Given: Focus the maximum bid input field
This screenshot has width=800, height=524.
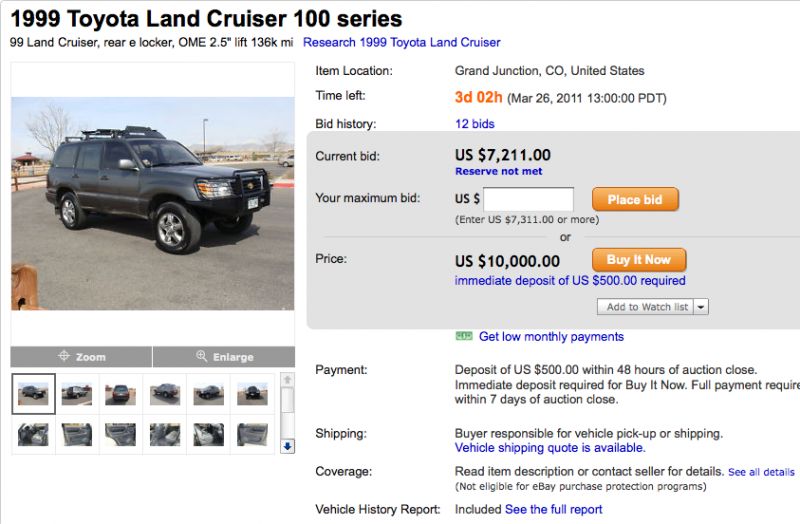Looking at the screenshot, I should point(528,199).
